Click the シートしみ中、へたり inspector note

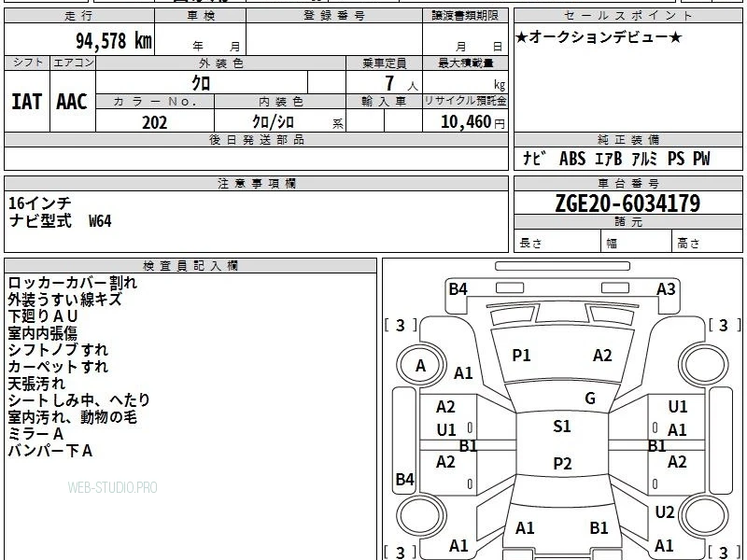tap(79, 400)
